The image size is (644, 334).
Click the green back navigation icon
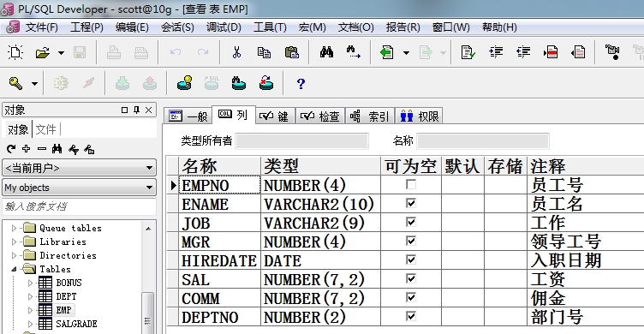[386, 52]
